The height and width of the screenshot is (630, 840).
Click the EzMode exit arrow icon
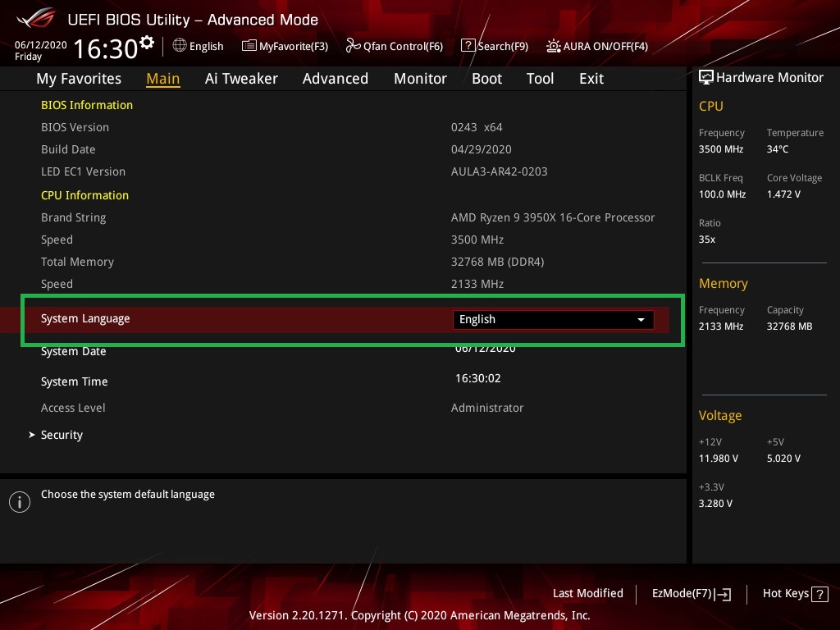(x=723, y=594)
